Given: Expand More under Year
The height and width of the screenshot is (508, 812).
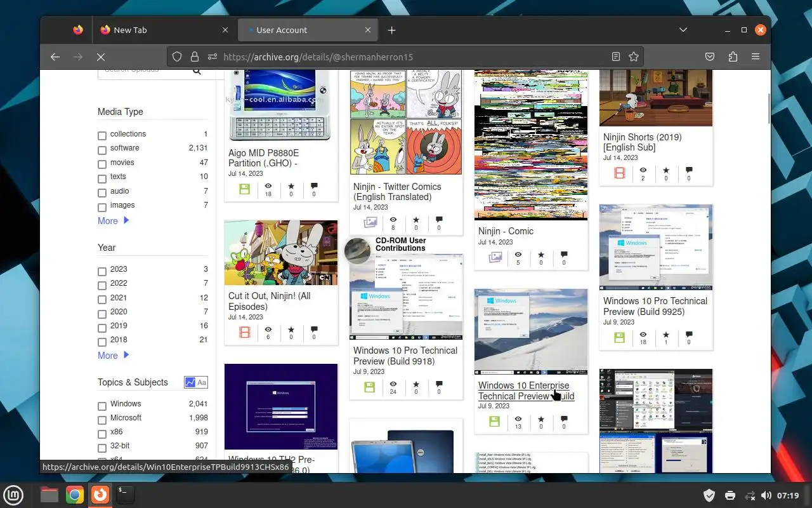Looking at the screenshot, I should pos(113,356).
